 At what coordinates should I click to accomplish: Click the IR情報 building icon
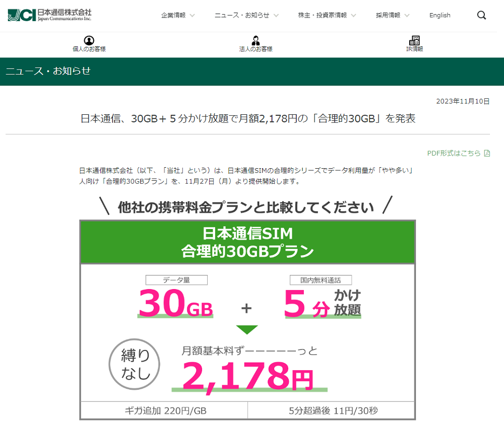point(414,40)
